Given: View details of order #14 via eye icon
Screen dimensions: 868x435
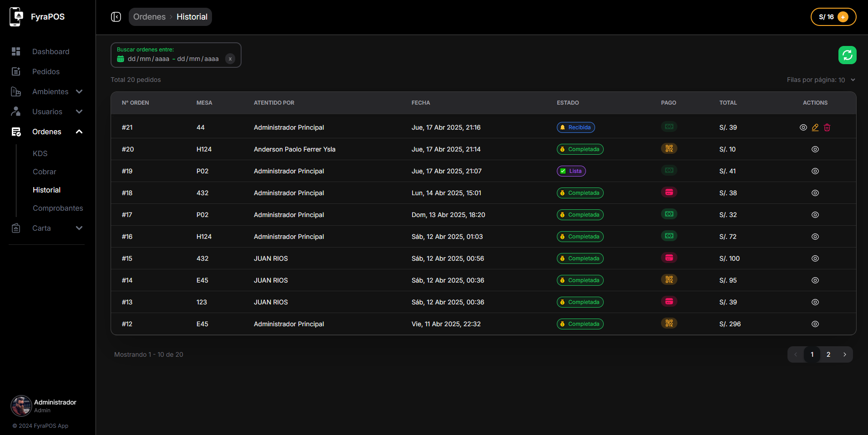Looking at the screenshot, I should (x=815, y=280).
